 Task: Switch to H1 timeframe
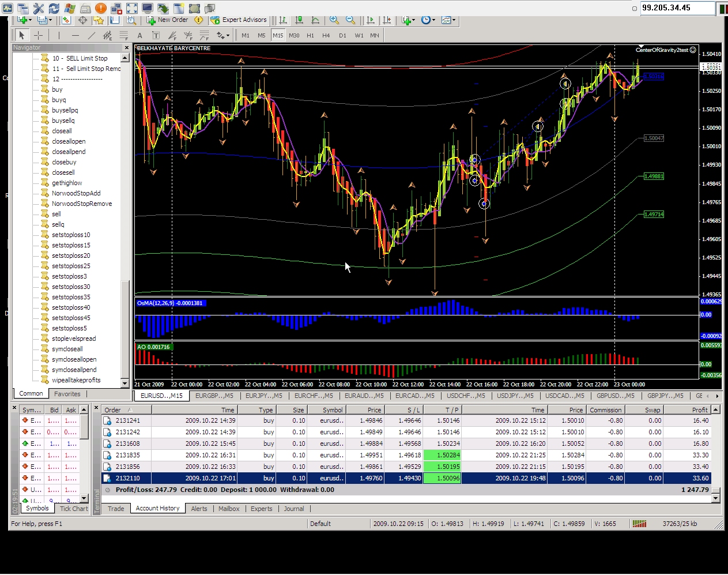point(310,36)
